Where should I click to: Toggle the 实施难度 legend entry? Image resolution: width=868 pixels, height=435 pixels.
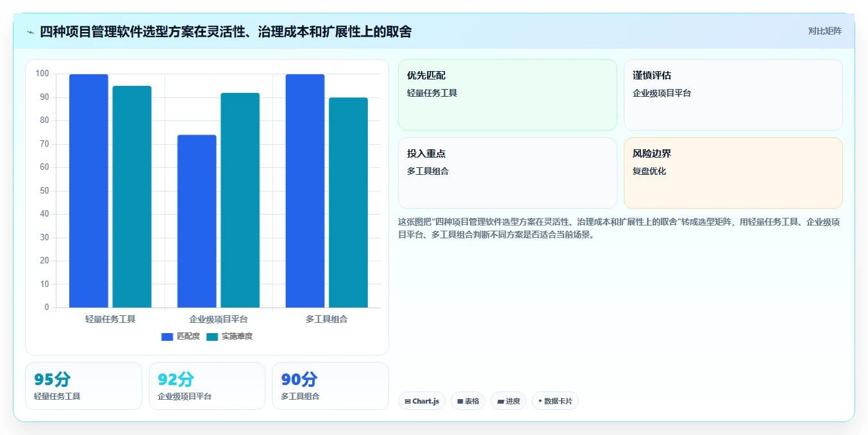(x=230, y=336)
